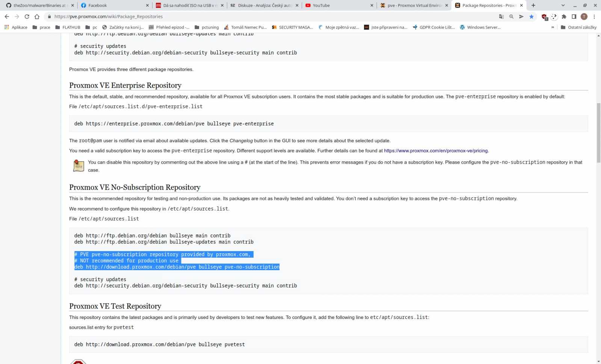
Task: Open the prace bookmarks folder
Action: pyautogui.click(x=41, y=27)
